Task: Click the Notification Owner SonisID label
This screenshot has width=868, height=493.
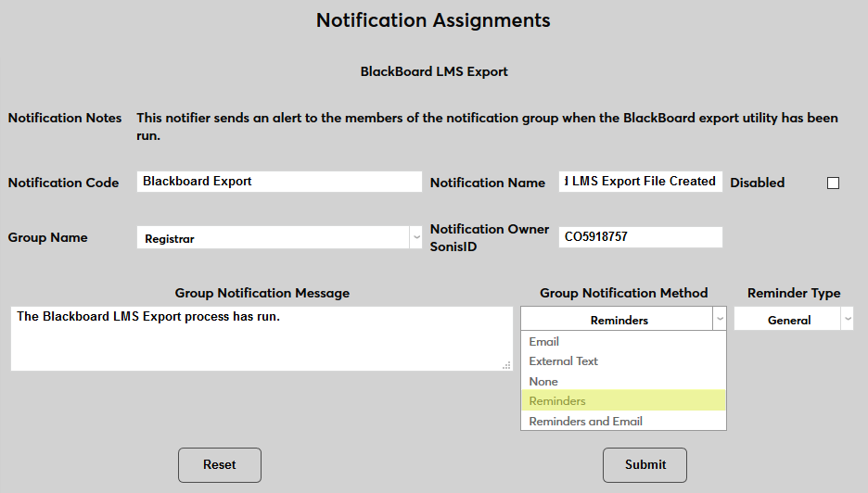Action: click(x=490, y=237)
